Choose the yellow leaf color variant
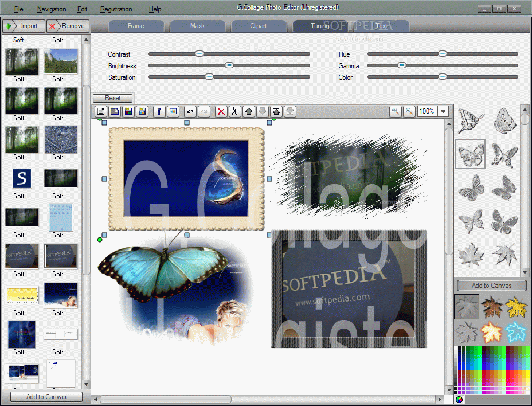The width and height of the screenshot is (532, 406). click(x=516, y=307)
